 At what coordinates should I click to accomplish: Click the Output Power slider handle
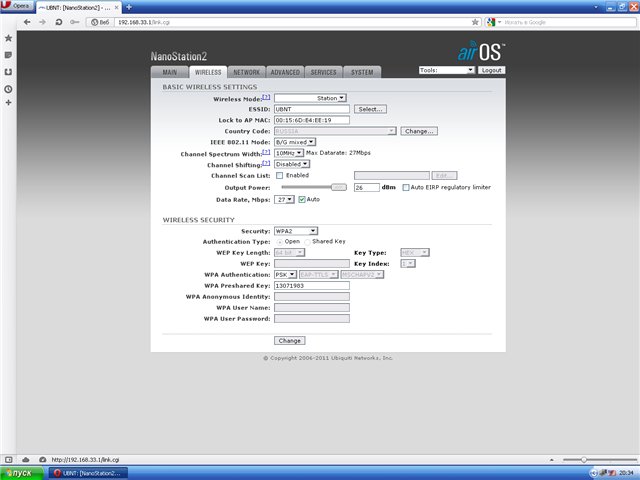(339, 187)
